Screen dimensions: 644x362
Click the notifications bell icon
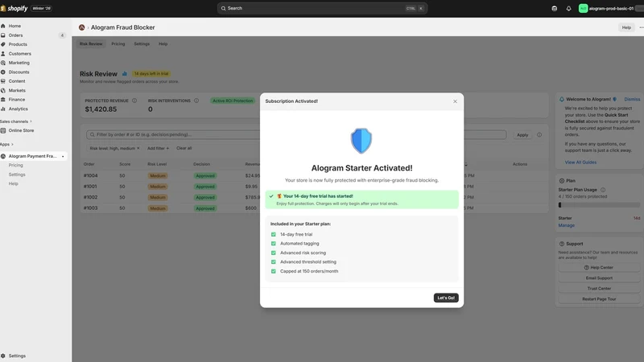point(568,8)
